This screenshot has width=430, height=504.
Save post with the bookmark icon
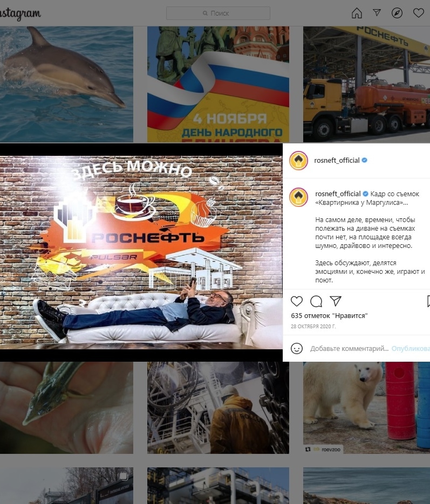click(428, 301)
